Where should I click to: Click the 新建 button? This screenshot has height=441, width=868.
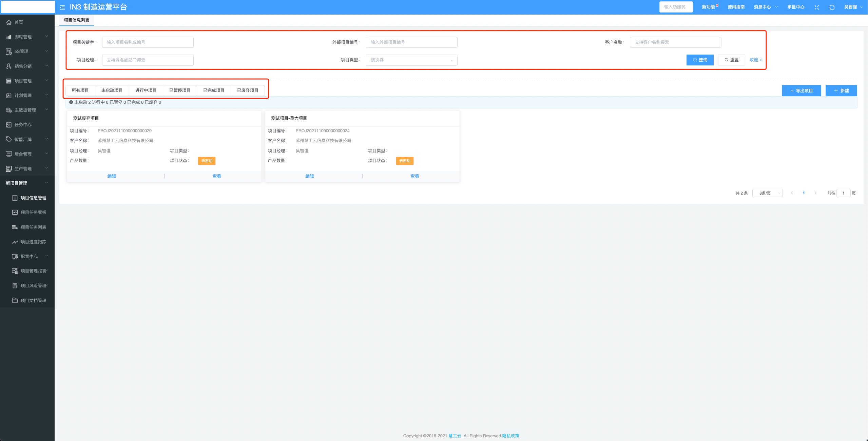click(841, 91)
